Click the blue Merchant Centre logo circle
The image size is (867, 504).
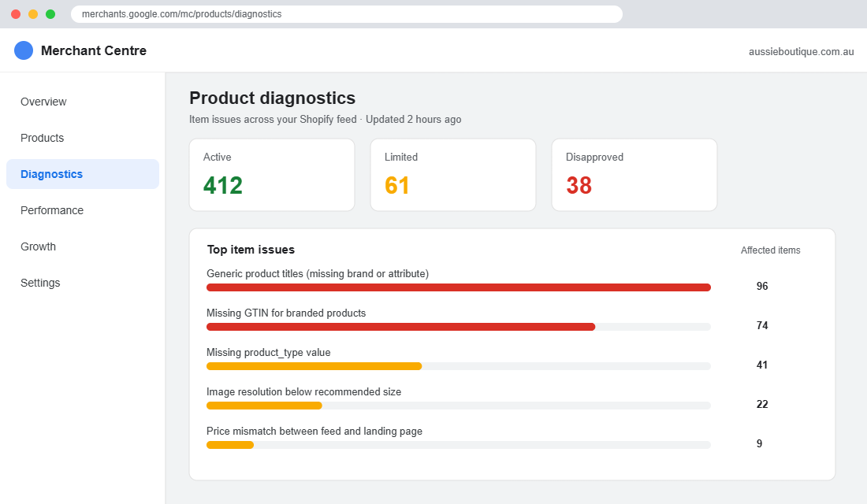pyautogui.click(x=24, y=50)
